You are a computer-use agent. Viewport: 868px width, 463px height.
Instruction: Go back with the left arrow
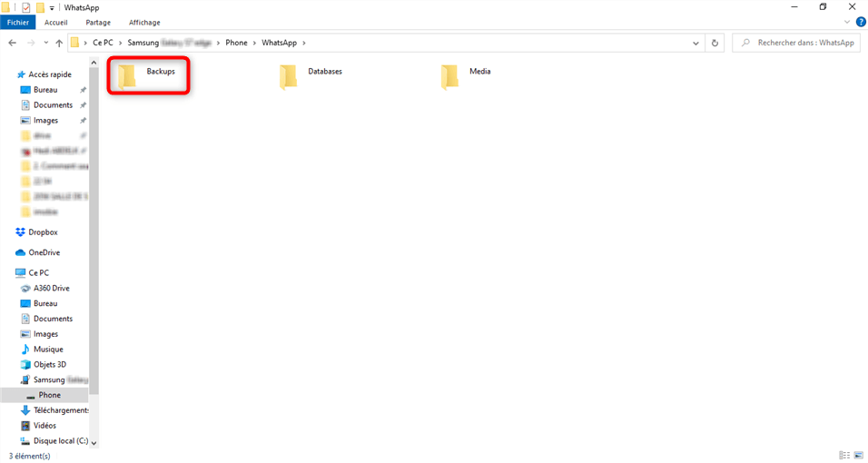(12, 43)
